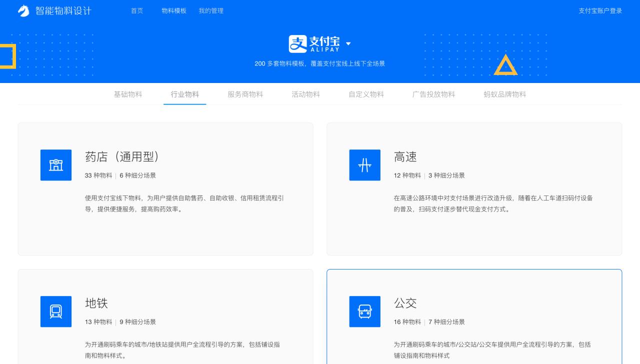
Task: Click the 33 种物料 count under 药店
Action: [x=98, y=175]
